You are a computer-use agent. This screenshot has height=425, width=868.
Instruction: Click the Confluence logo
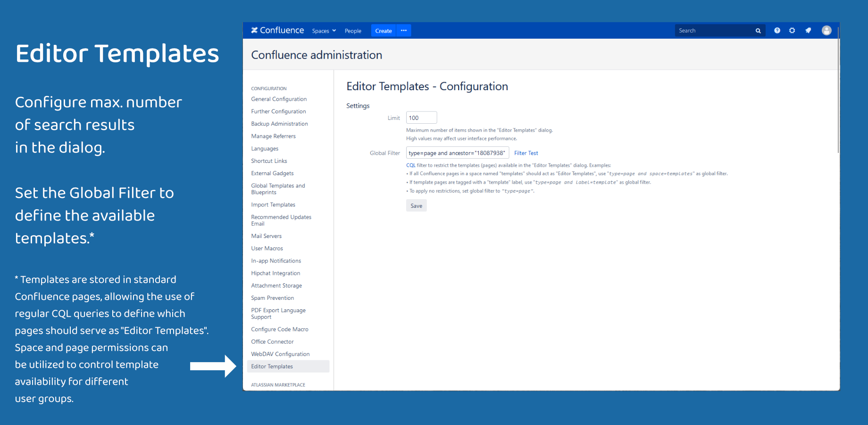(277, 30)
